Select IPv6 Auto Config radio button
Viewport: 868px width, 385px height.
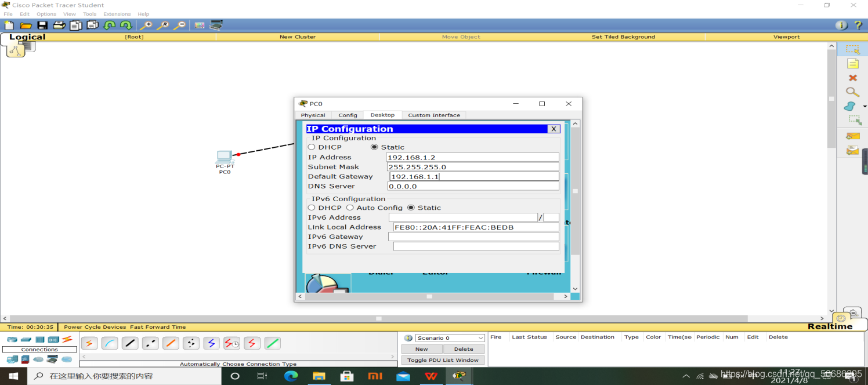pyautogui.click(x=350, y=208)
